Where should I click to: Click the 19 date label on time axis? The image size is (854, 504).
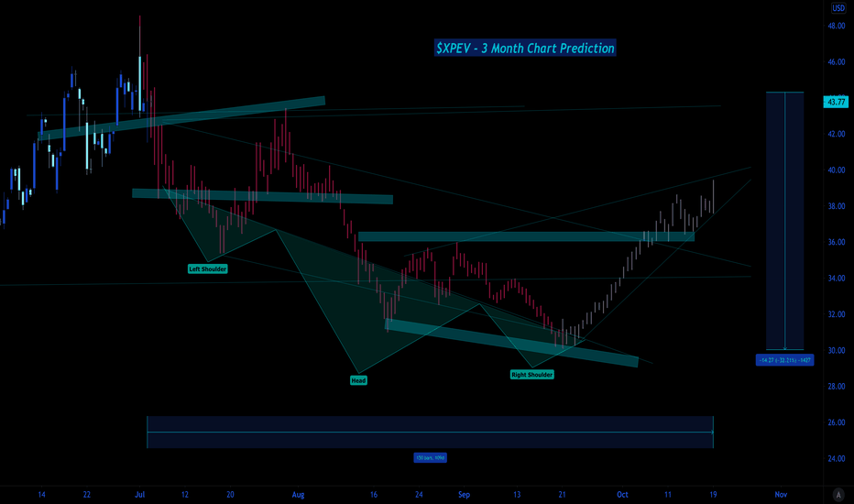(713, 495)
